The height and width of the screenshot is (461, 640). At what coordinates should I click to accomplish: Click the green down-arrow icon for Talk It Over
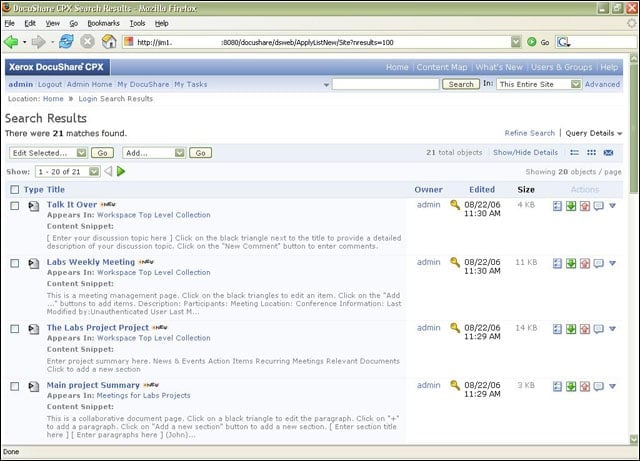(571, 206)
